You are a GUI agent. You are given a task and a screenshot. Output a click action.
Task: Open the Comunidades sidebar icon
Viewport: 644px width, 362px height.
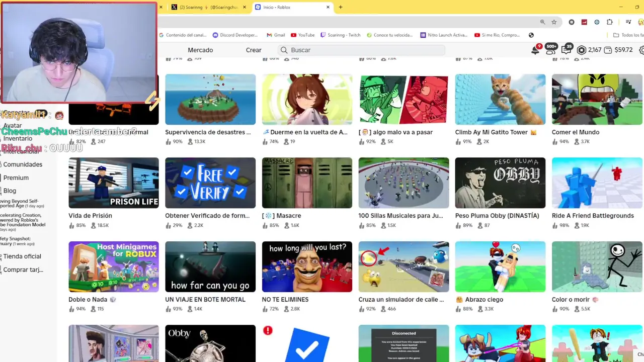pyautogui.click(x=2, y=164)
